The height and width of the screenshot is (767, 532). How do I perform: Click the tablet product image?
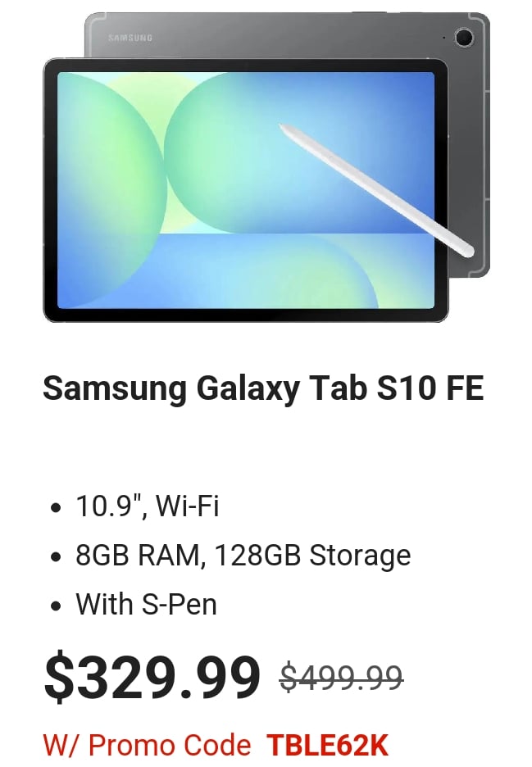point(266,167)
